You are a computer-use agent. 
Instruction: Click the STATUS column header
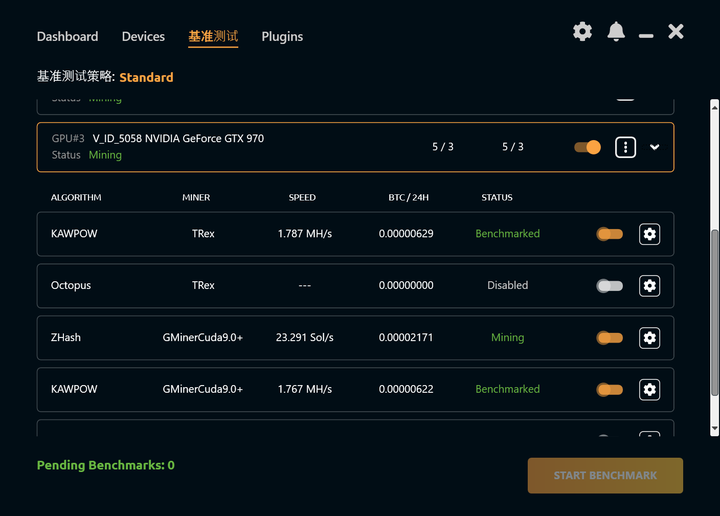pyautogui.click(x=497, y=197)
